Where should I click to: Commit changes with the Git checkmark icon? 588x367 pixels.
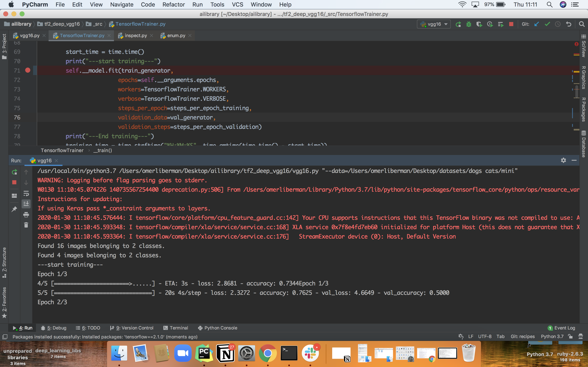coord(547,24)
